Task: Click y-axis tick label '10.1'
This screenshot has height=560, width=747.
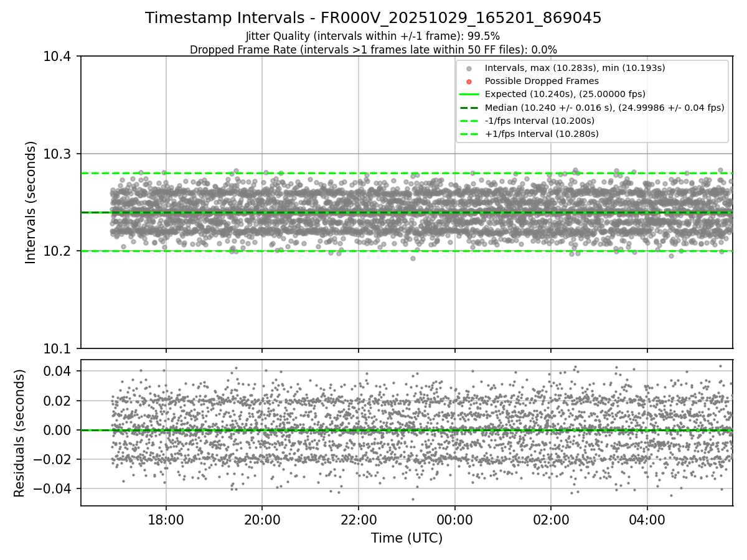Action: pos(59,348)
